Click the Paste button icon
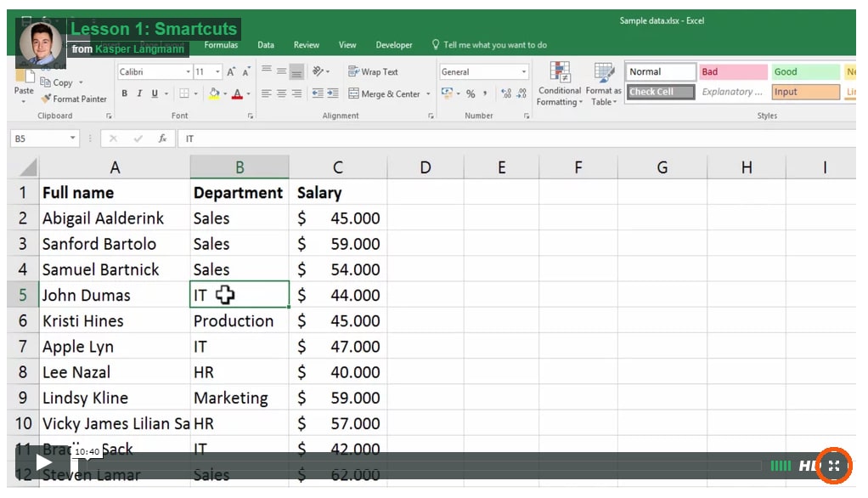The height and width of the screenshot is (498, 868). click(25, 76)
